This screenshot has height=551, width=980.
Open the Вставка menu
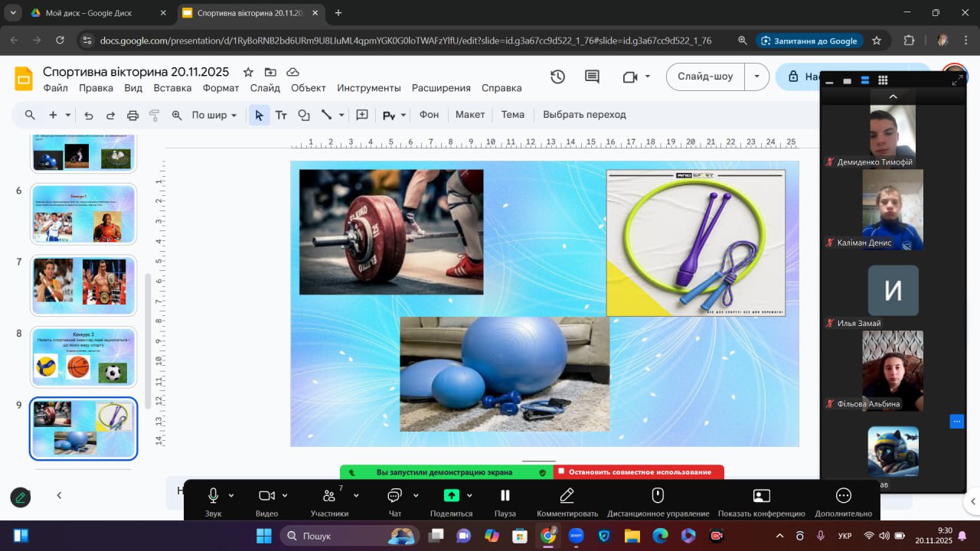(x=172, y=88)
